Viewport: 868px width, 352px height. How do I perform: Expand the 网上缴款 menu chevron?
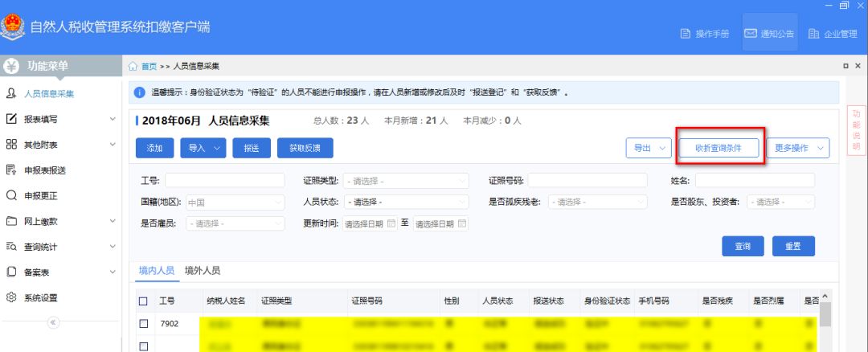pos(113,221)
